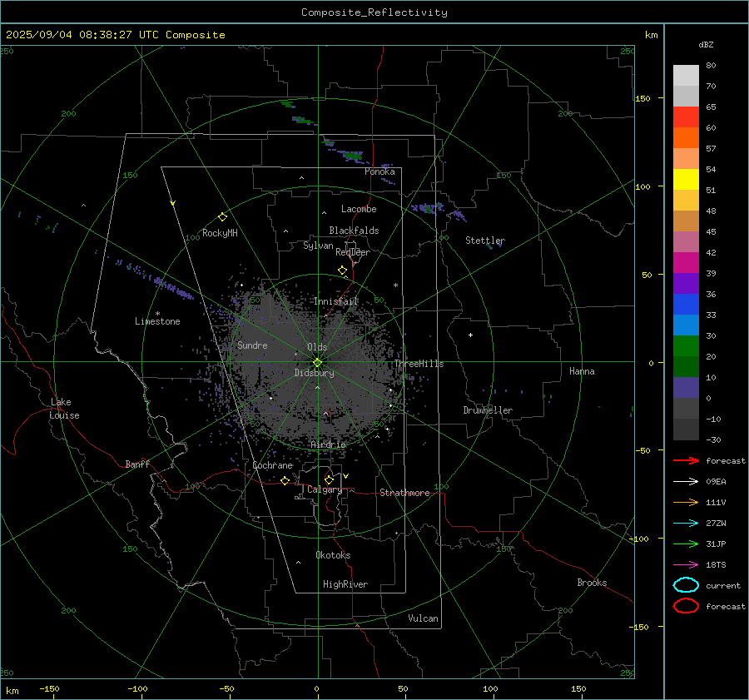This screenshot has width=749, height=700.
Task: Click the RedDeer city label
Action: click(x=353, y=252)
